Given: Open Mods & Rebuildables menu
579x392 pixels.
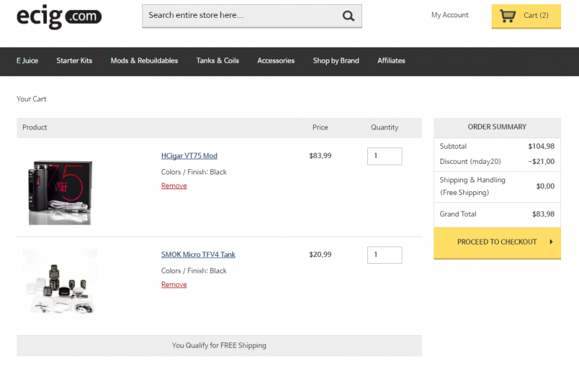Looking at the screenshot, I should pos(144,61).
